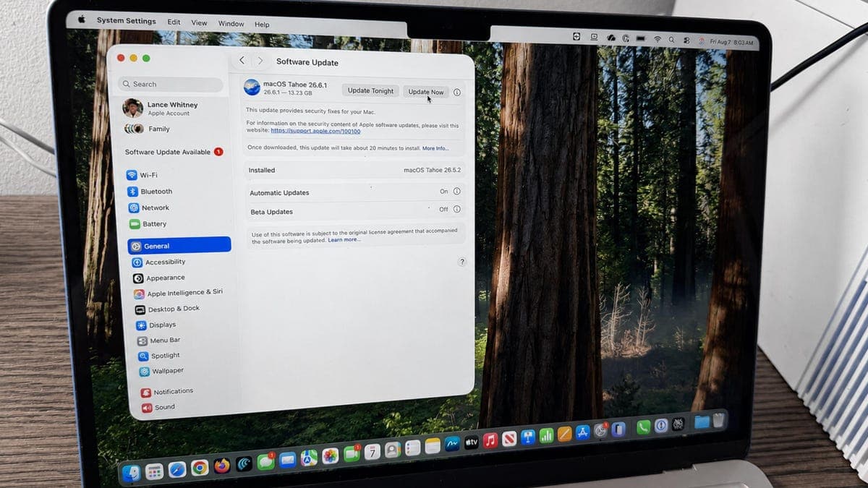
Task: Open Notifications settings
Action: point(167,391)
